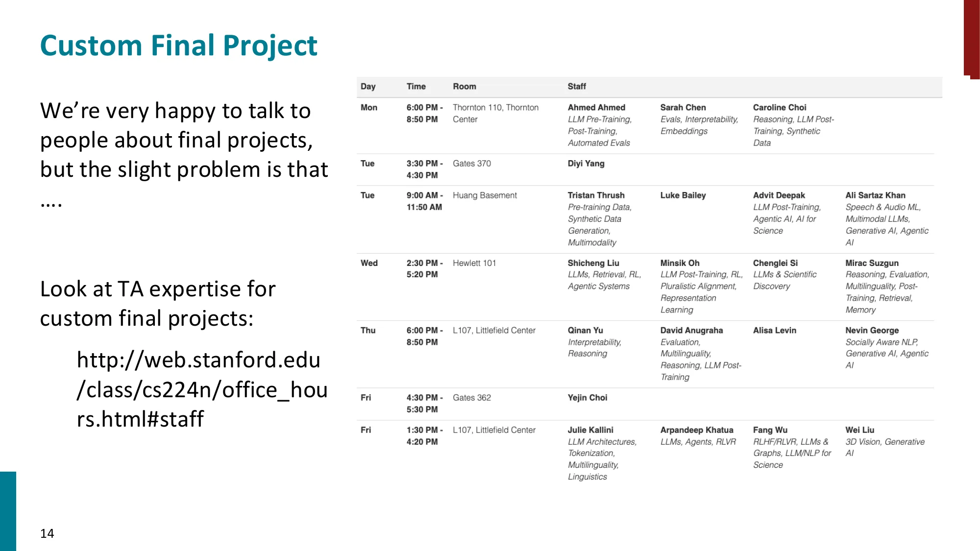Click the 'Staff' column header

[x=577, y=87]
